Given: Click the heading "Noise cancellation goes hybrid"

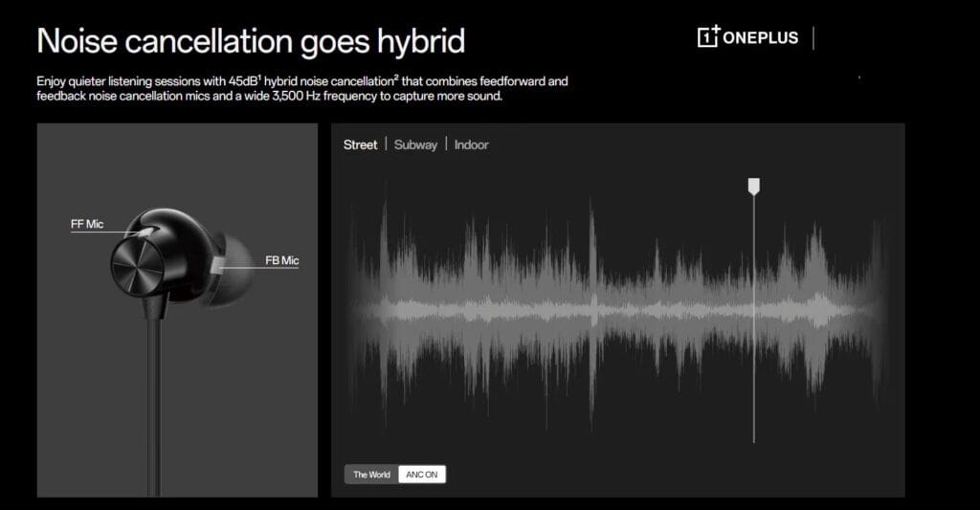Looking at the screenshot, I should (x=251, y=41).
